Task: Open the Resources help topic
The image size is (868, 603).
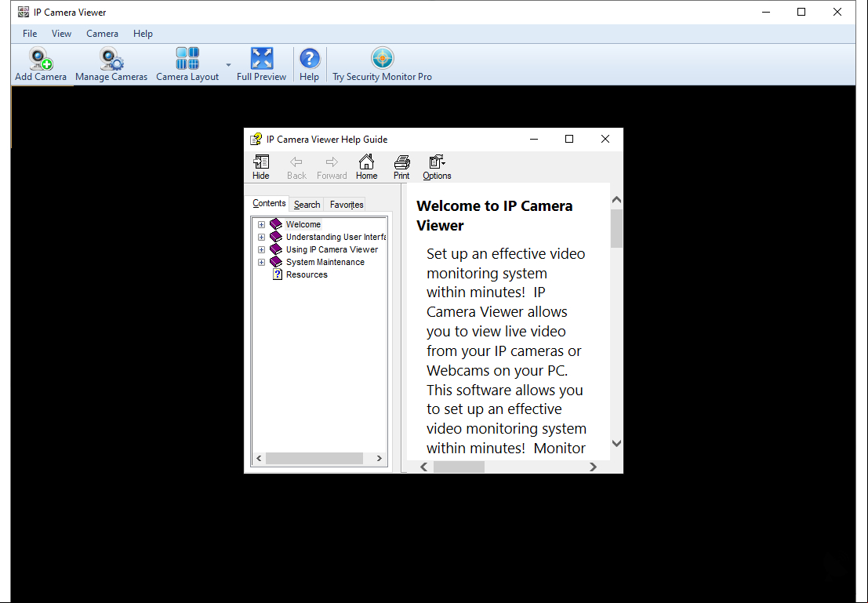Action: pyautogui.click(x=307, y=274)
